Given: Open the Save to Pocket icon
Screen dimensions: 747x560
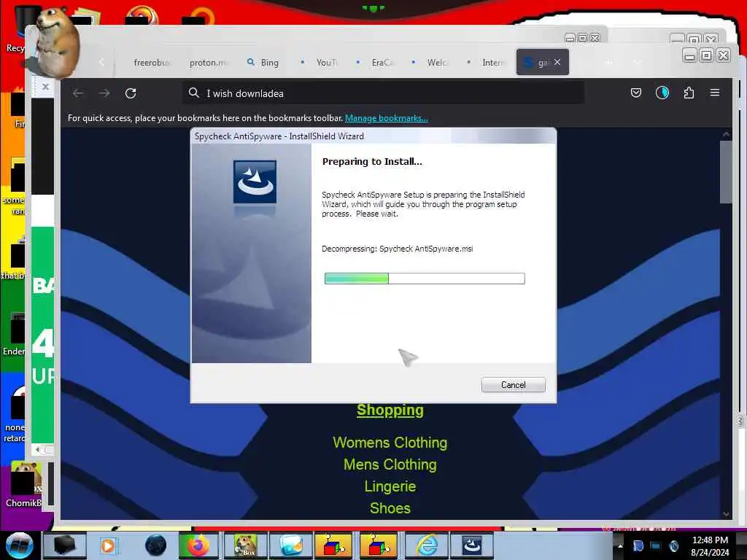Looking at the screenshot, I should (636, 93).
